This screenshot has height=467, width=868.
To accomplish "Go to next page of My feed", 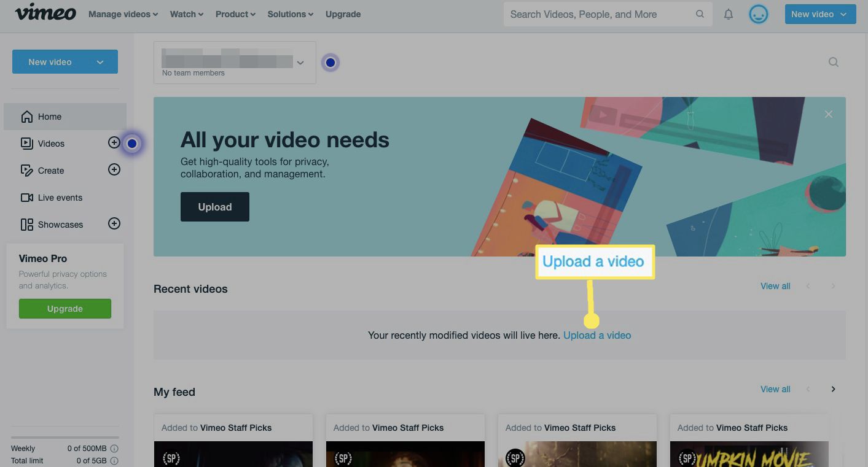I will pos(834,389).
